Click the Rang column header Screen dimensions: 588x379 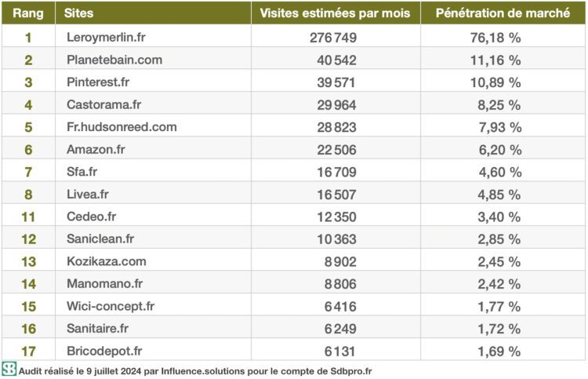(28, 13)
